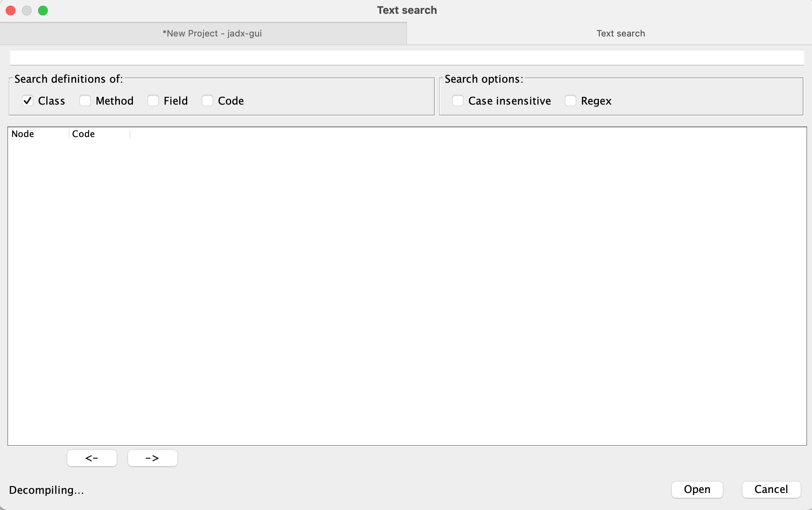This screenshot has height=510, width=812.
Task: Click the search query input field
Action: (405, 58)
